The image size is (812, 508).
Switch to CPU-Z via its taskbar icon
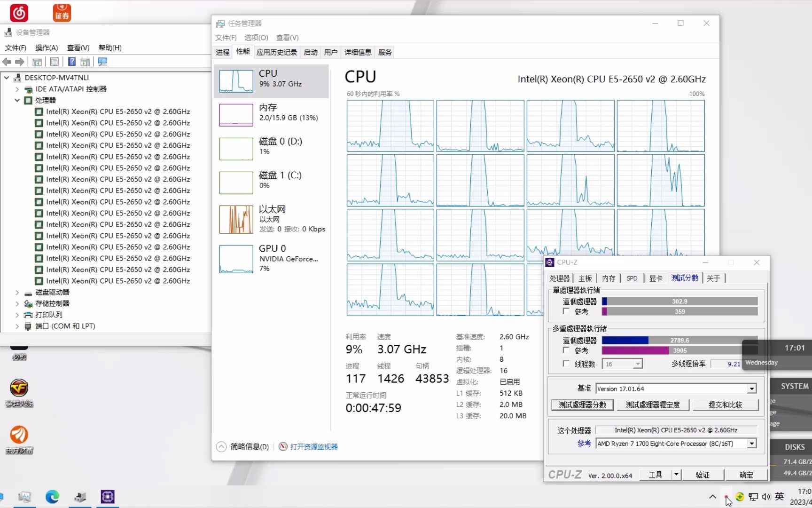point(108,497)
